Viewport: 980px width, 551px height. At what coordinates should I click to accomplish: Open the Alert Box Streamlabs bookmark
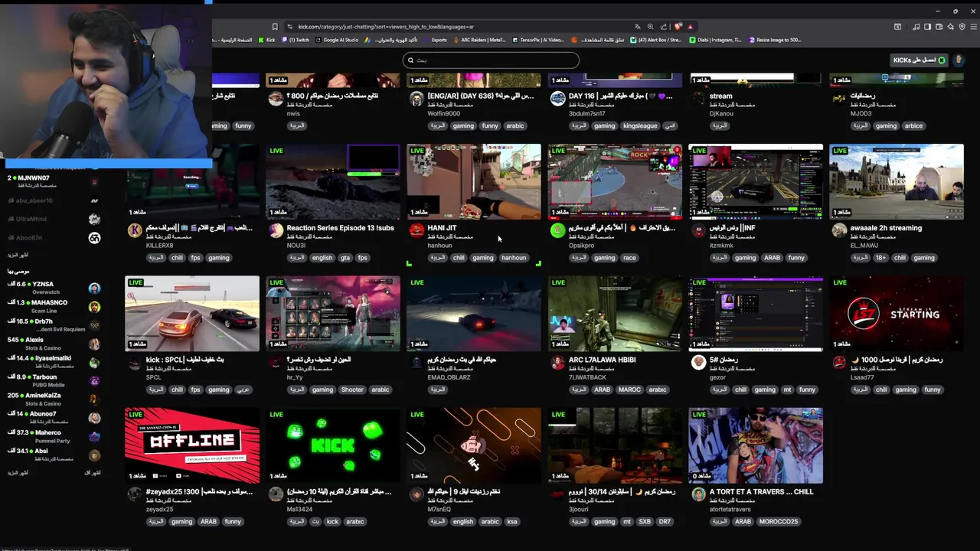655,40
